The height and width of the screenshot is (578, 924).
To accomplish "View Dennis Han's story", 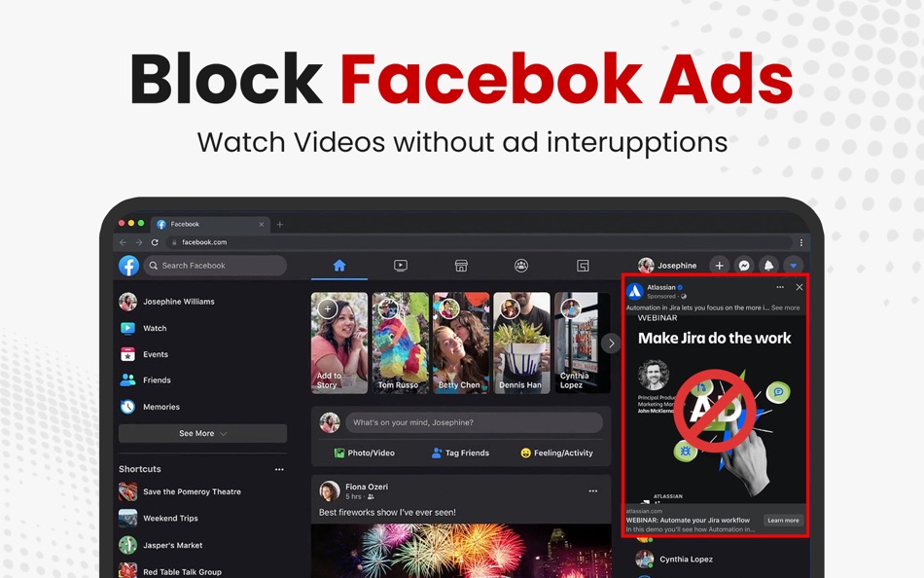I will pos(521,343).
